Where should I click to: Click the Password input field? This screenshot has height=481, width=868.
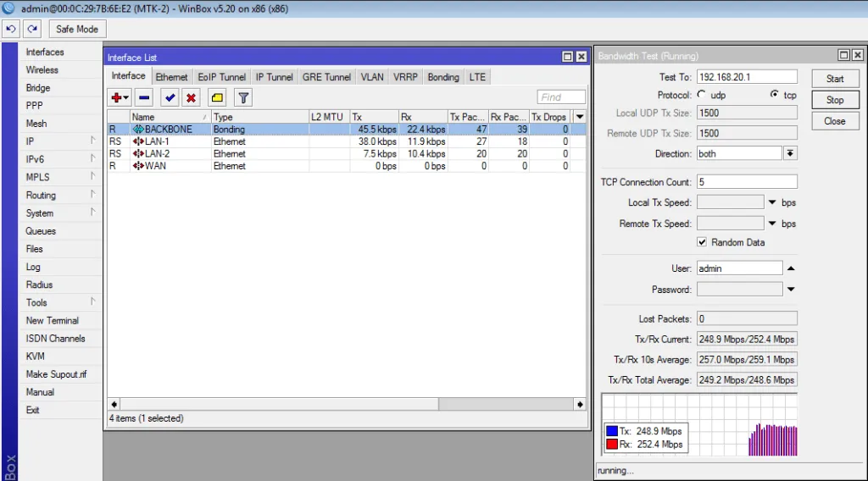pyautogui.click(x=739, y=289)
